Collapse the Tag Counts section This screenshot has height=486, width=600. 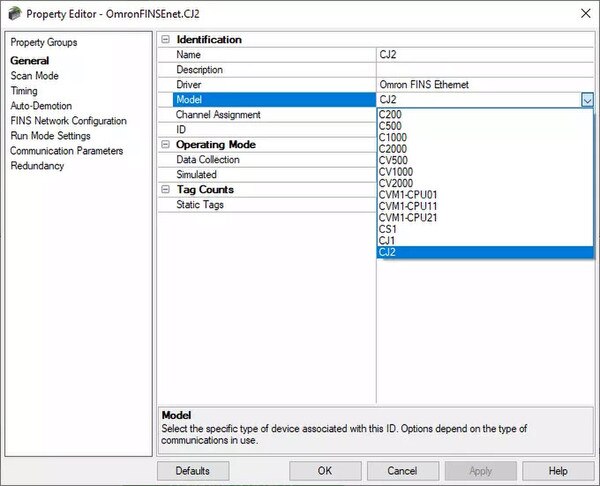click(165, 189)
